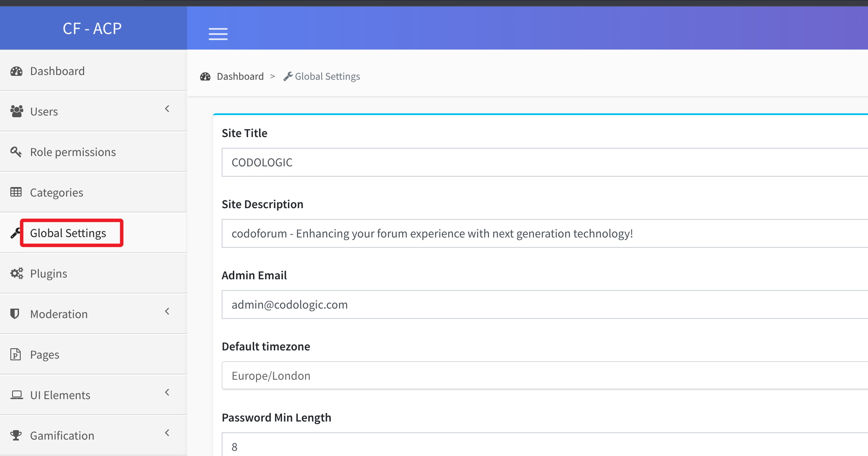Click the Dashboard gauge icon in sidebar

pyautogui.click(x=16, y=71)
